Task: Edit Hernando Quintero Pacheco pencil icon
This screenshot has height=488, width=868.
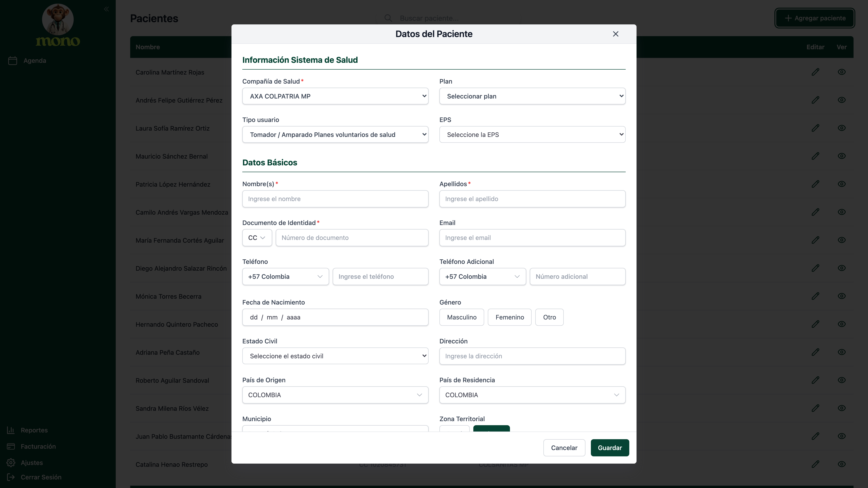Action: click(x=815, y=324)
